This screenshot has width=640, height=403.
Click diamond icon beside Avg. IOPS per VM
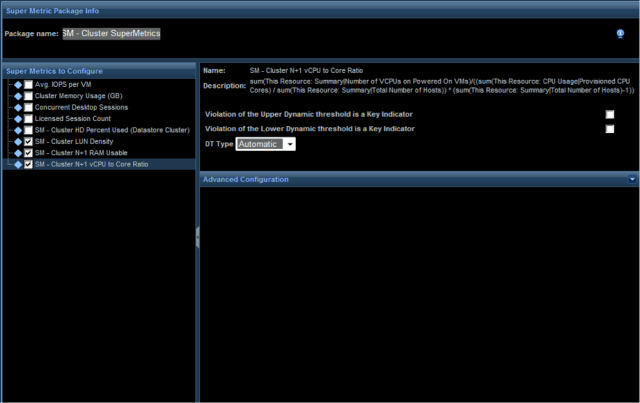[x=17, y=84]
